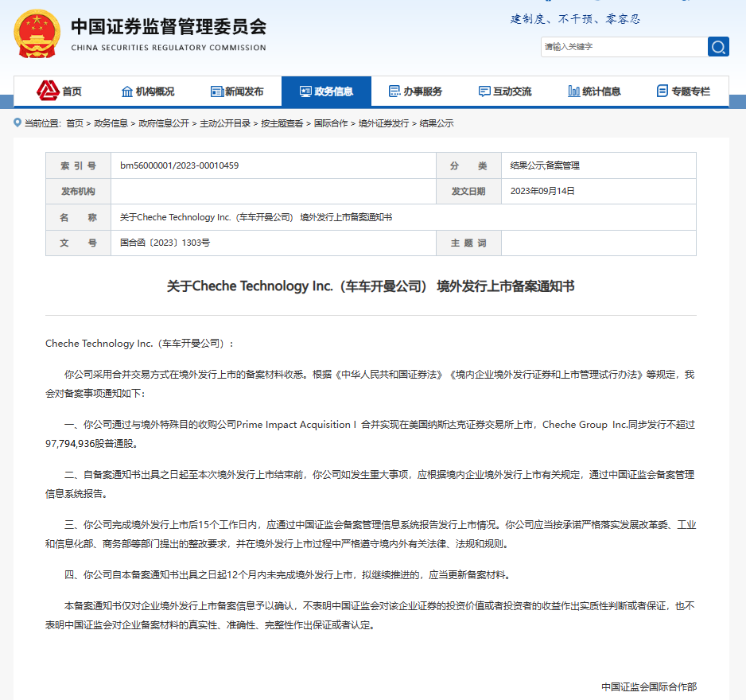Click the 文号 label cell

pos(79,243)
